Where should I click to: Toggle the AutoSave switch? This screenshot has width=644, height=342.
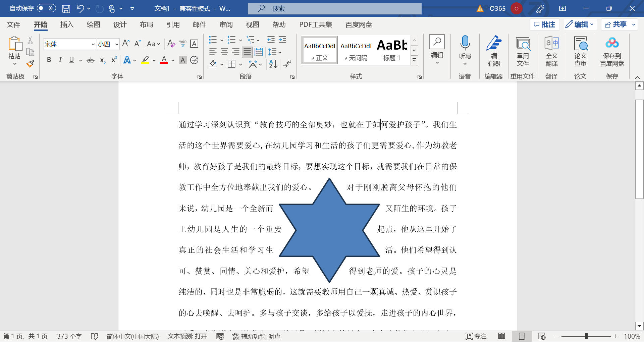coord(46,8)
